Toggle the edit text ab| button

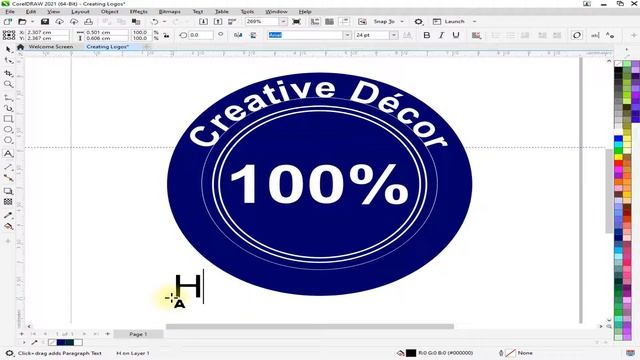[x=596, y=36]
